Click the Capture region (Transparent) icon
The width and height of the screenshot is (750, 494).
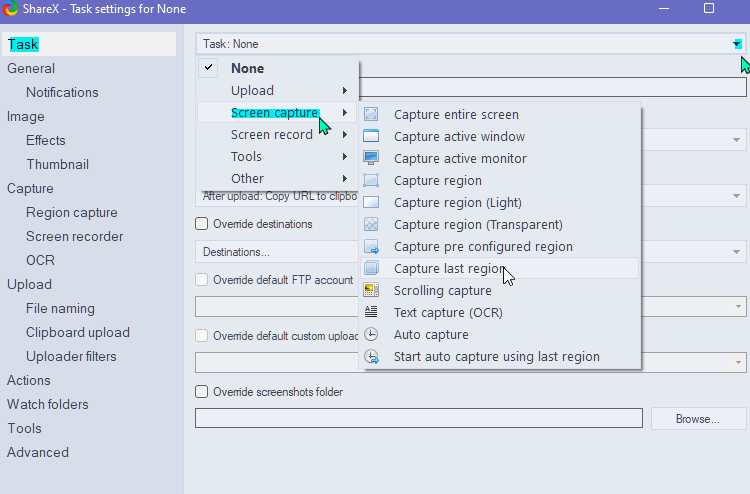coord(371,224)
